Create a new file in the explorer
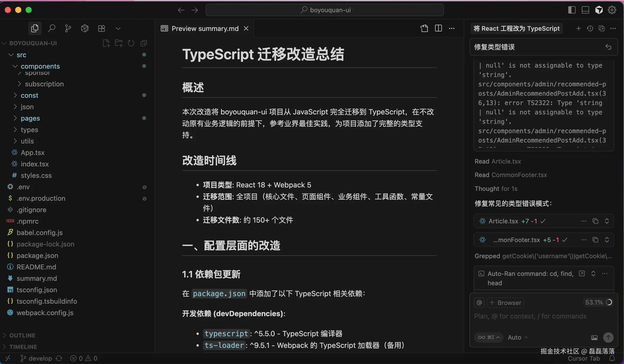The width and height of the screenshot is (624, 364). pyautogui.click(x=106, y=43)
